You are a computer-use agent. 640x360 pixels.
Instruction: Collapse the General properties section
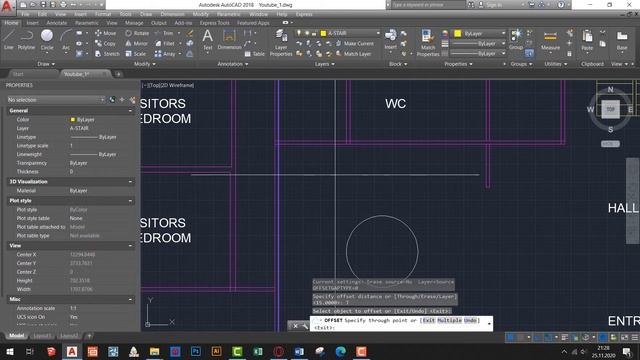[130, 111]
